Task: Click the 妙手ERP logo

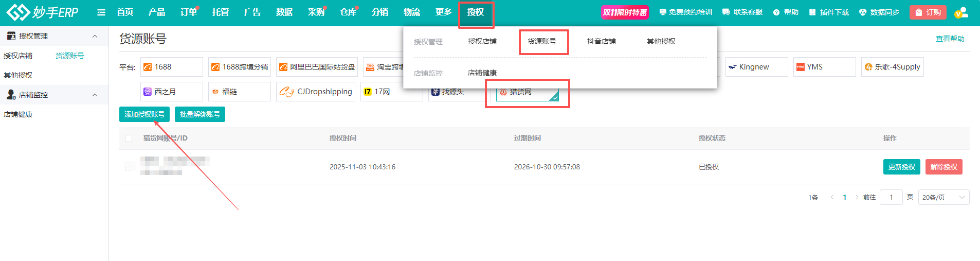Action: (42, 12)
